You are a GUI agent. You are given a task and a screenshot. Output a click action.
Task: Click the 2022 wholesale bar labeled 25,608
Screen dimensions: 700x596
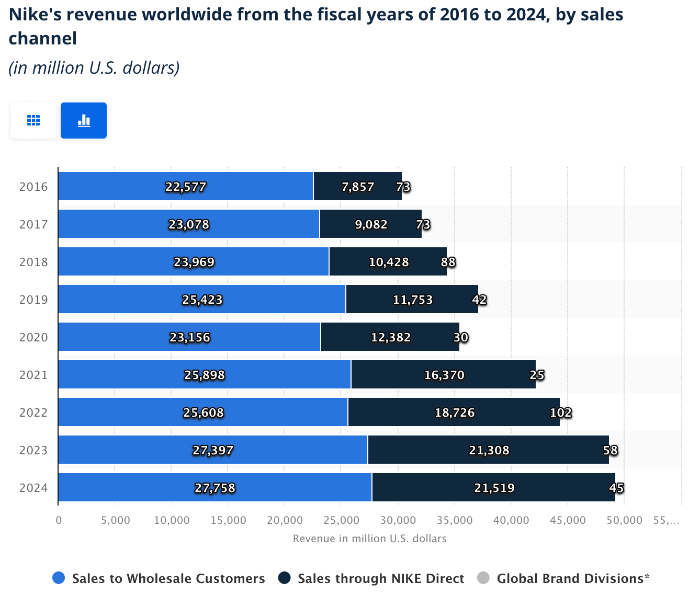click(x=203, y=412)
